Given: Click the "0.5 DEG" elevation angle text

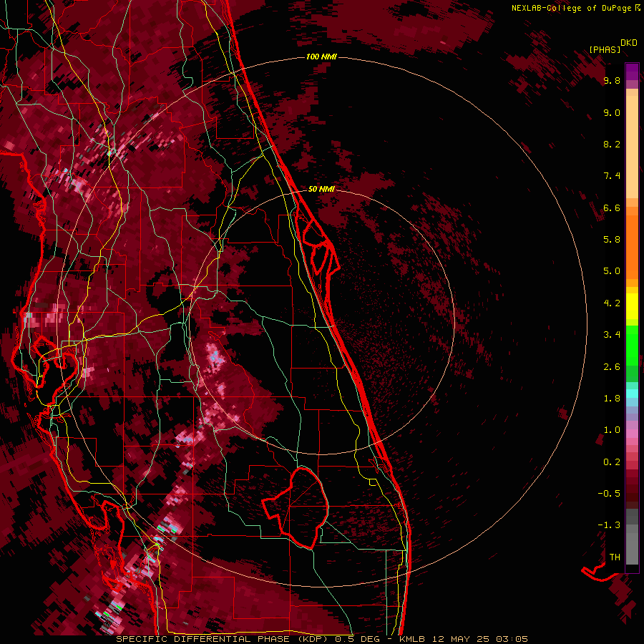Looking at the screenshot, I should point(358,639).
